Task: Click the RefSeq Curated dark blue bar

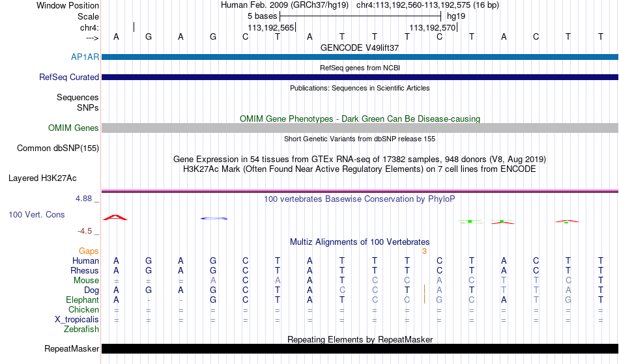Action: pyautogui.click(x=360, y=77)
